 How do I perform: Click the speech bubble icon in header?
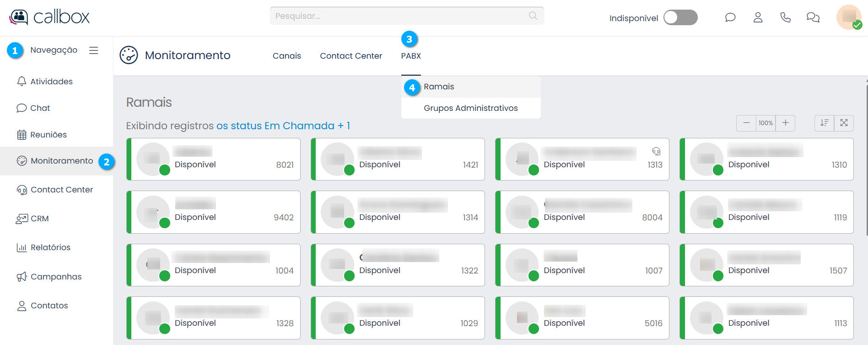tap(730, 17)
